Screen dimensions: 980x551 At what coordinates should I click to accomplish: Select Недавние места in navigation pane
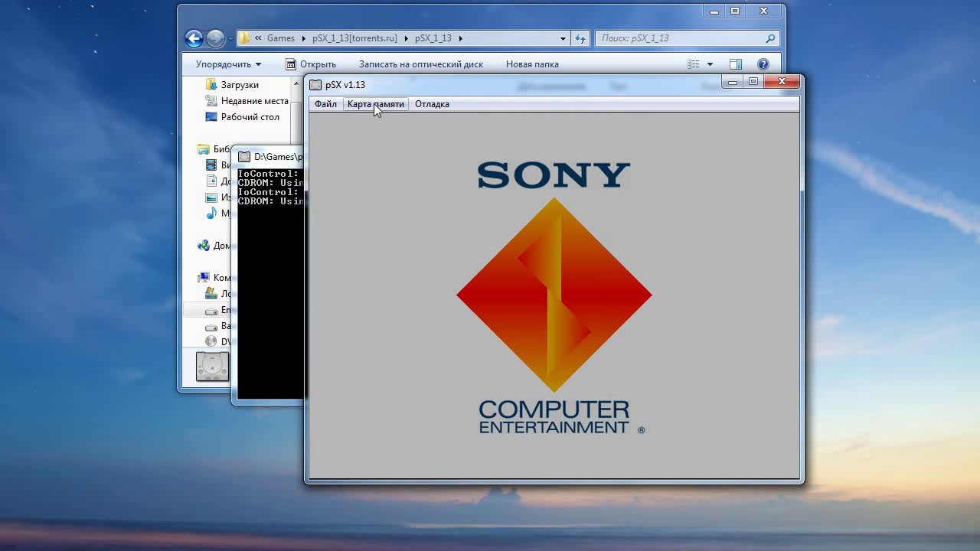(x=254, y=101)
